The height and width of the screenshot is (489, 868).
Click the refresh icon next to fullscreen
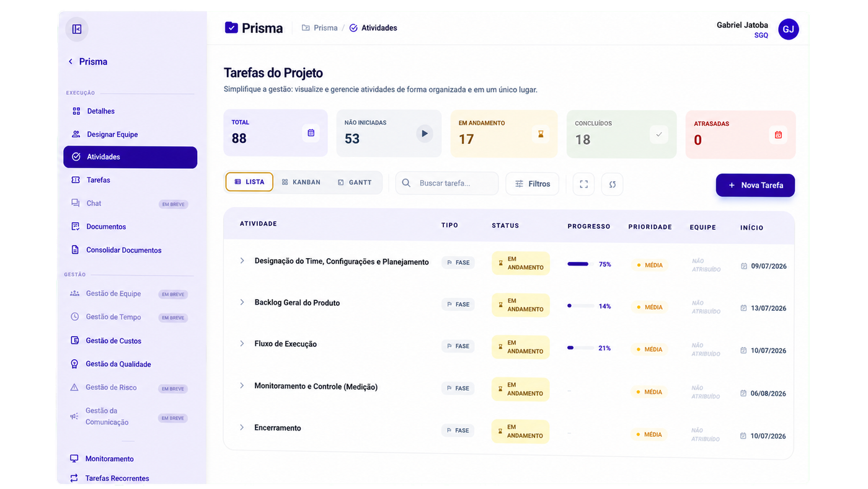click(612, 184)
